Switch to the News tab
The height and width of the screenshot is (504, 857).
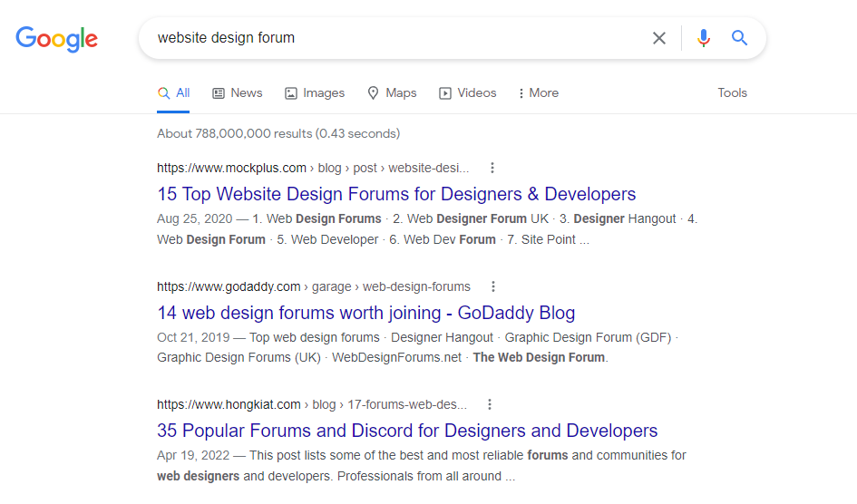tap(238, 92)
